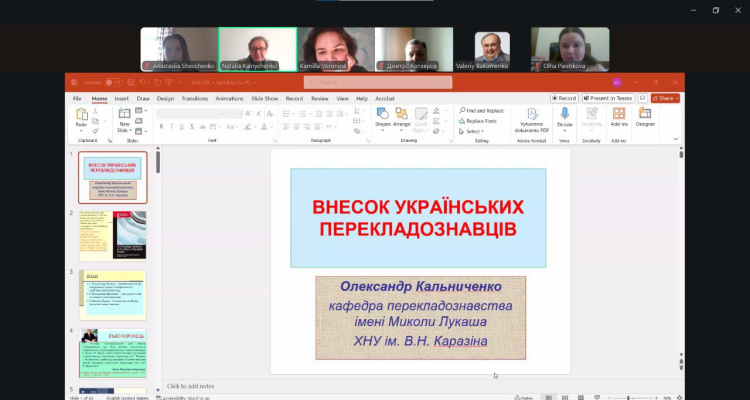Switch to the Design tab

click(165, 99)
